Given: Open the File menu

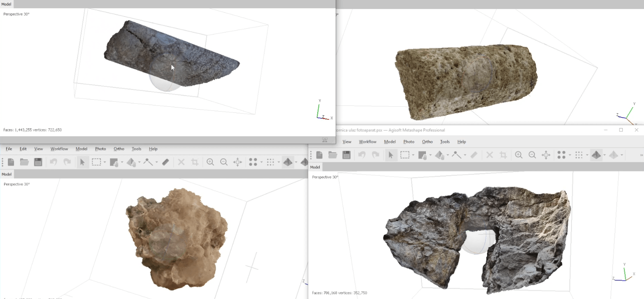Looking at the screenshot, I should pos(9,149).
